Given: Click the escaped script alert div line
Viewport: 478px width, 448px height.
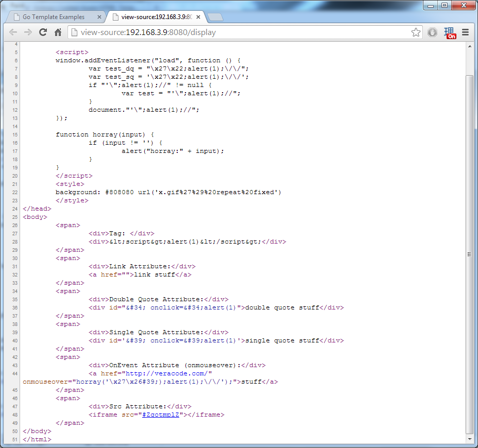Looking at the screenshot, I should [x=187, y=242].
